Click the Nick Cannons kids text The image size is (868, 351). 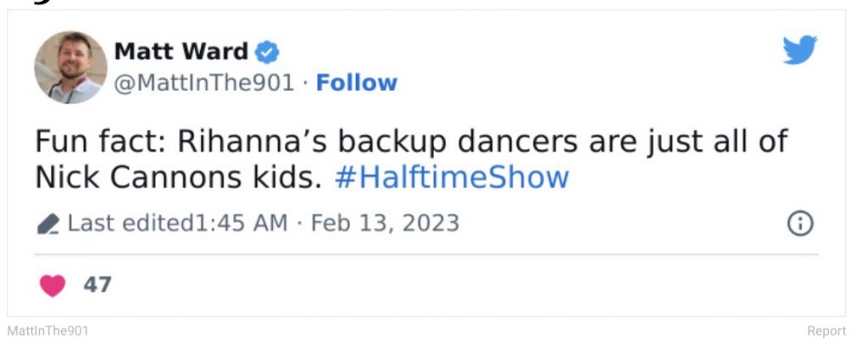tap(179, 178)
